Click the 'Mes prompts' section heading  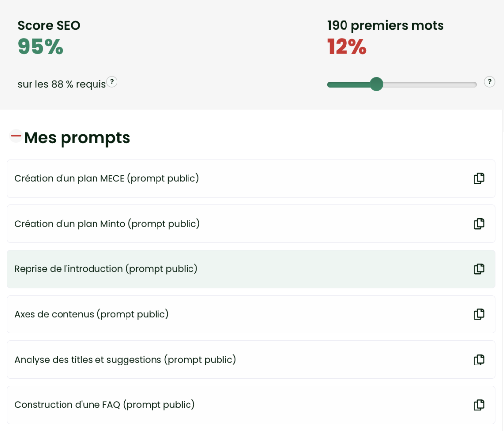(77, 138)
